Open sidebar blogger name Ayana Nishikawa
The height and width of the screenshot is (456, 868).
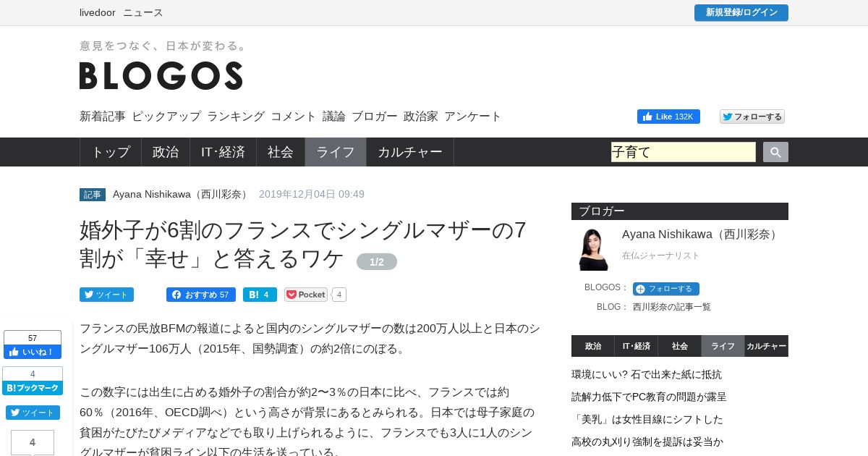[702, 234]
